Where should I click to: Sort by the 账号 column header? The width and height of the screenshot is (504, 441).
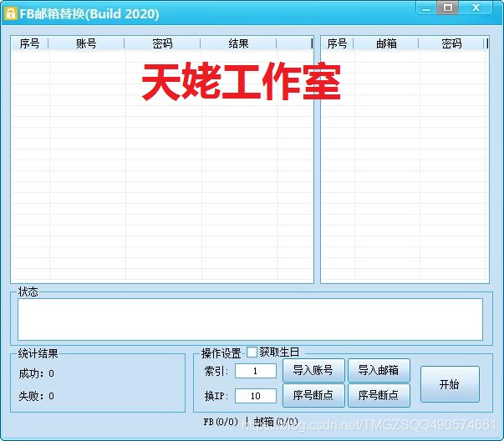[x=86, y=43]
